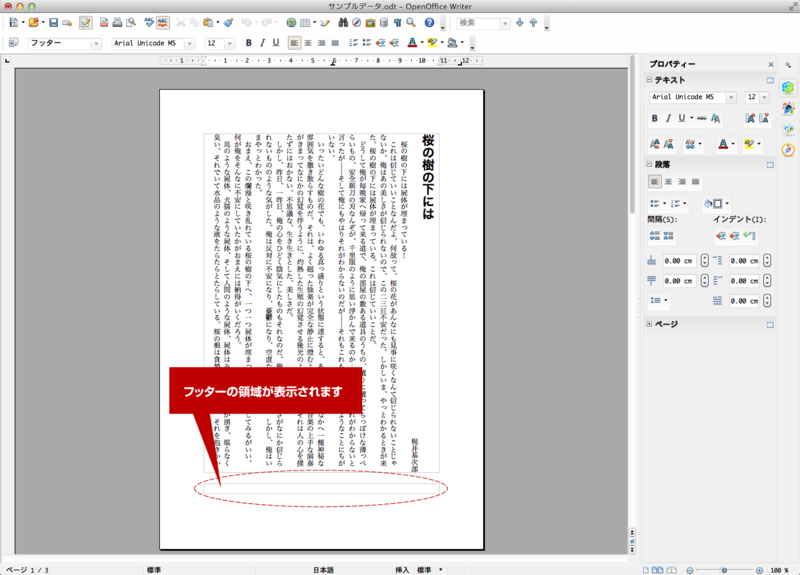Toggle AutoSpellcheck red ABC icon
The image size is (800, 575).
click(x=163, y=22)
